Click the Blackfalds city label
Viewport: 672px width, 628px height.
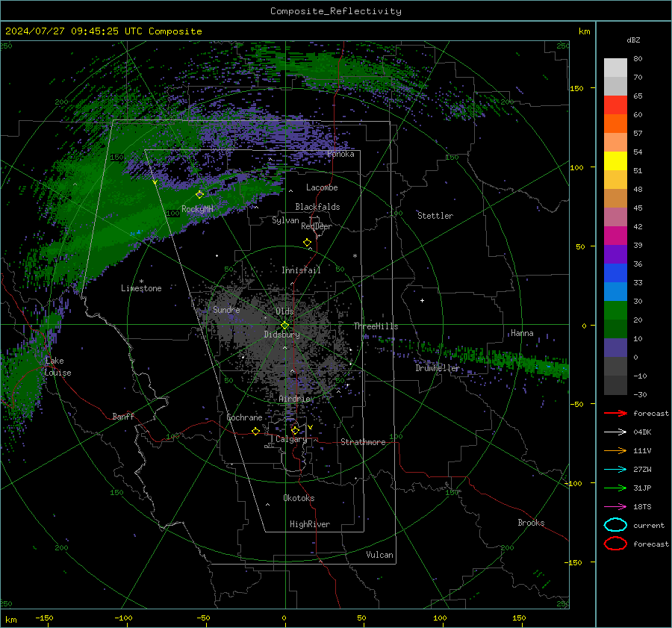317,207
